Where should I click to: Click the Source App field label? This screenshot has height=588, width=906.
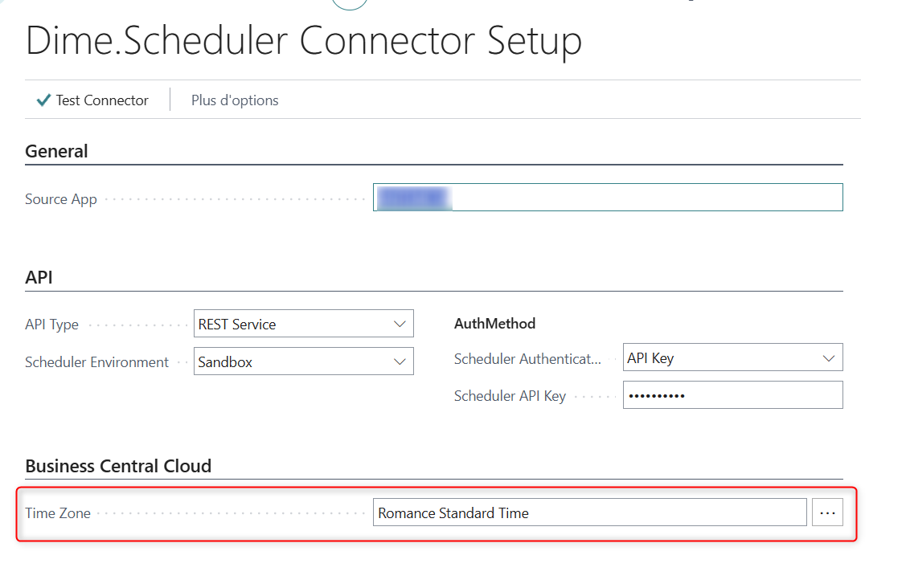coord(61,199)
